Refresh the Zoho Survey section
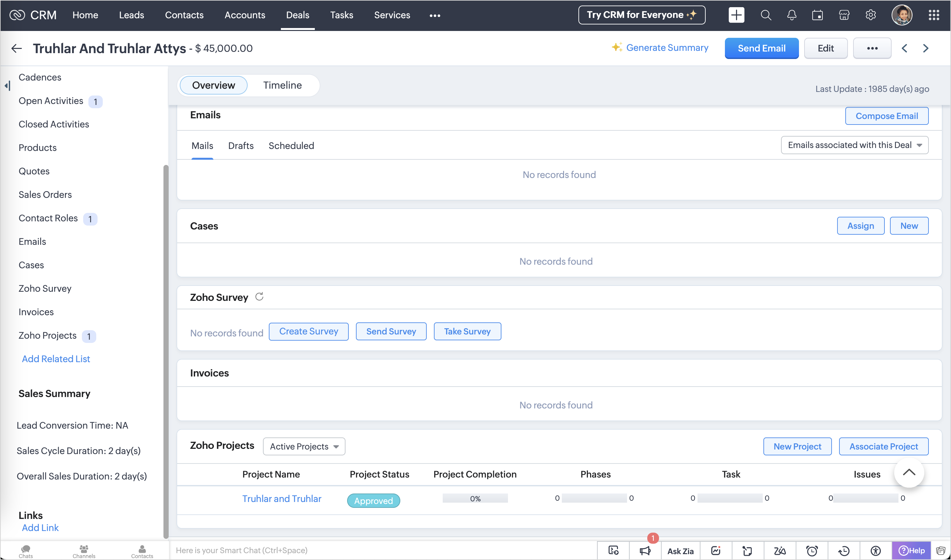The image size is (951, 560). click(259, 297)
